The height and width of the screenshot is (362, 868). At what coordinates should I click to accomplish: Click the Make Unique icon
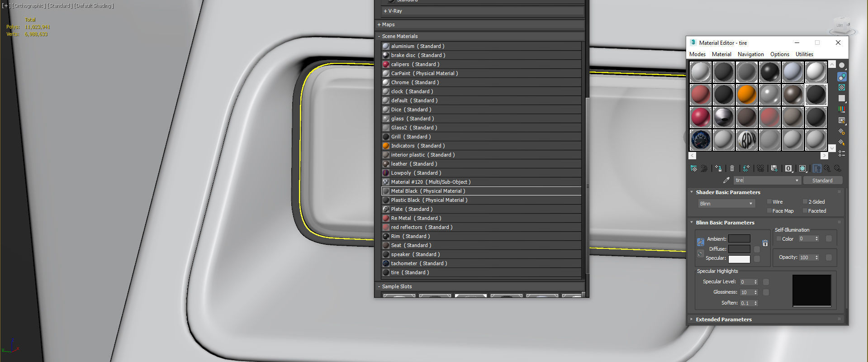point(760,168)
